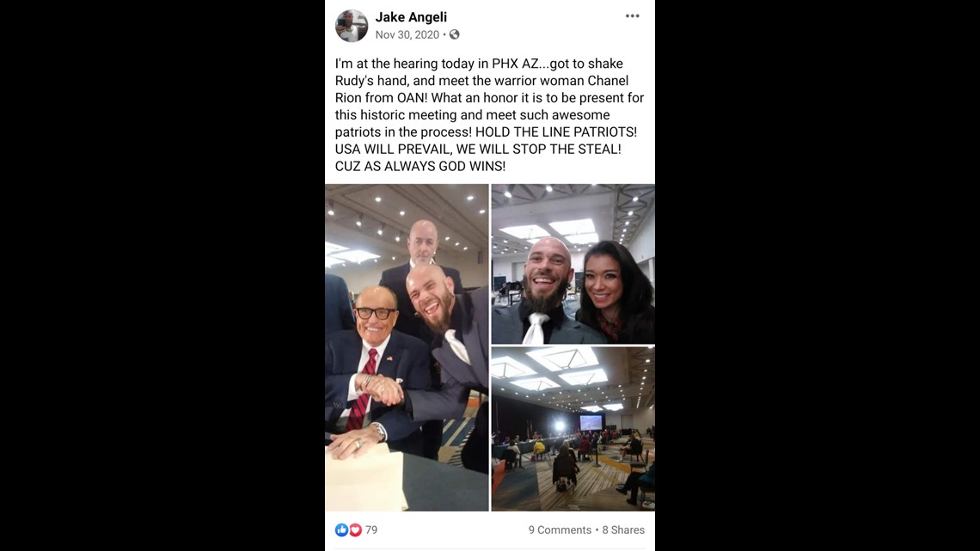980x551 pixels.
Task: Click the post text mentioning PHX AZ
Action: click(489, 115)
